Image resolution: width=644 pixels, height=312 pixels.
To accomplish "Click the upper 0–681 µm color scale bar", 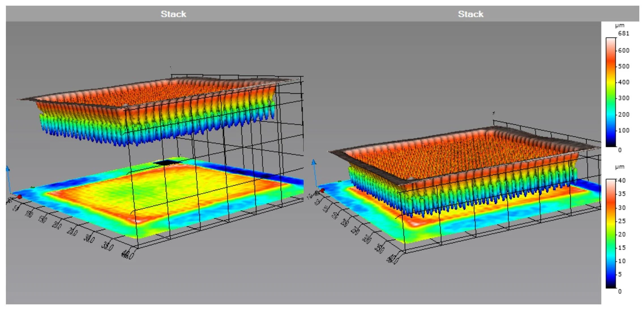I will [x=611, y=92].
